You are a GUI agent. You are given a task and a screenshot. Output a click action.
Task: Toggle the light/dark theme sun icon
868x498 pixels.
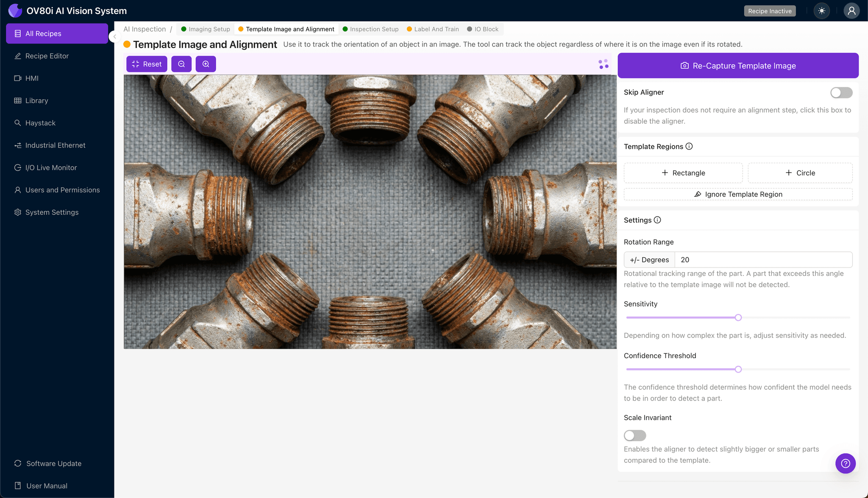(x=821, y=11)
